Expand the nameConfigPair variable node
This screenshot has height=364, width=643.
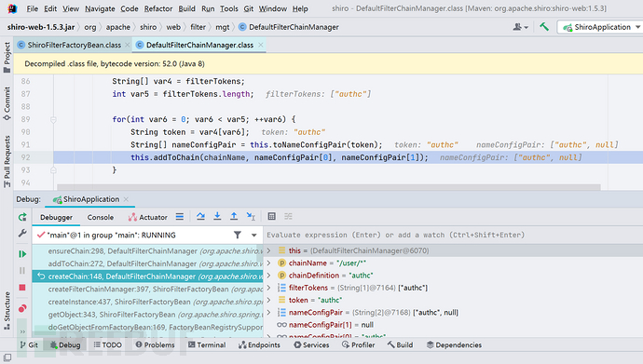[x=269, y=312]
